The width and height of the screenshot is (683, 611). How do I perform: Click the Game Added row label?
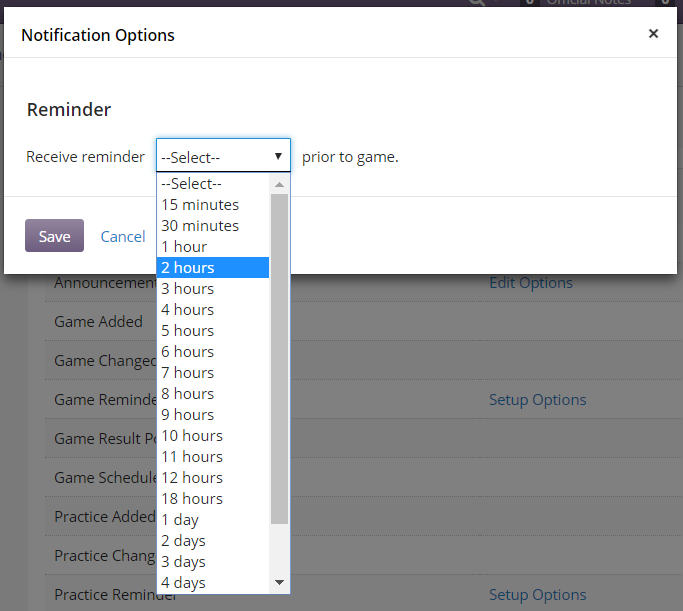point(98,321)
